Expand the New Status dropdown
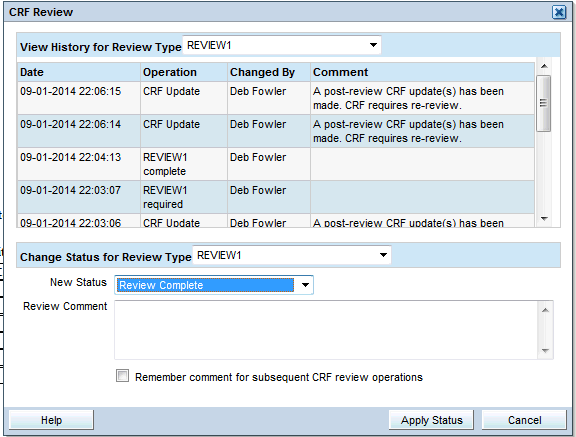576x437 pixels. coord(214,285)
